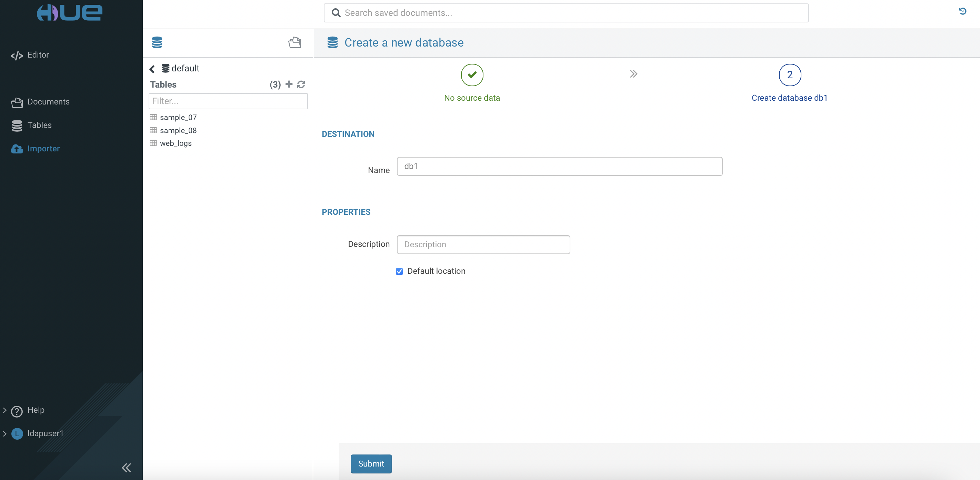Select Importer in the sidebar
Image resolution: width=980 pixels, height=480 pixels.
tap(43, 149)
